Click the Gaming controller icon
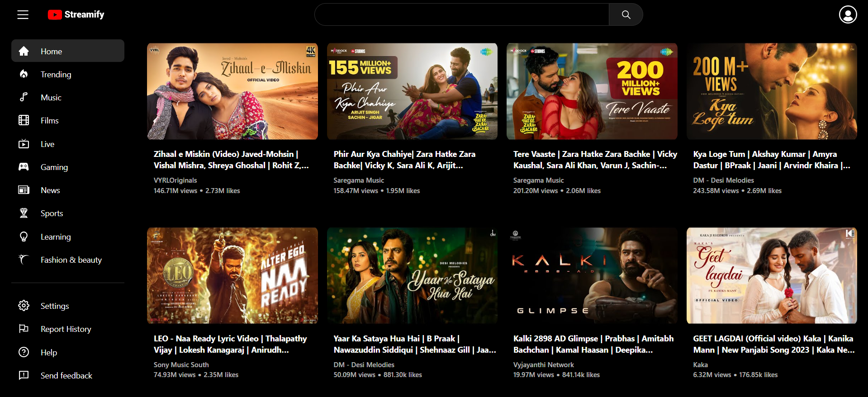The image size is (868, 397). tap(24, 167)
